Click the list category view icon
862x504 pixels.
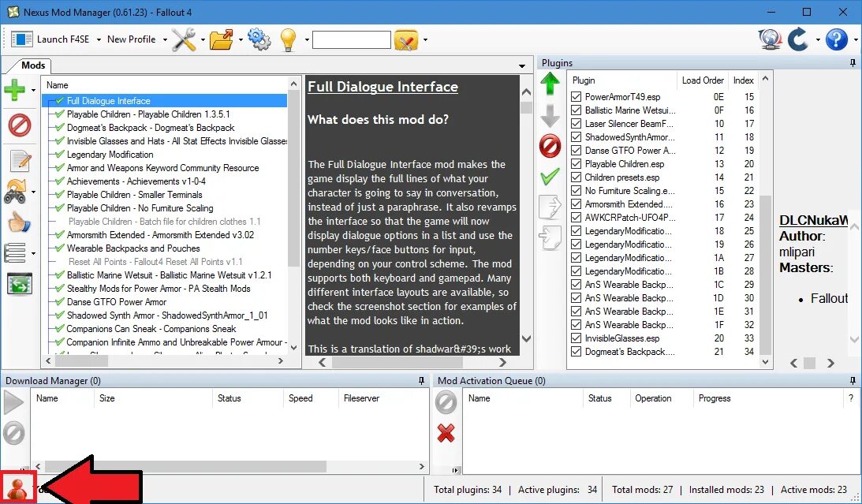point(15,253)
